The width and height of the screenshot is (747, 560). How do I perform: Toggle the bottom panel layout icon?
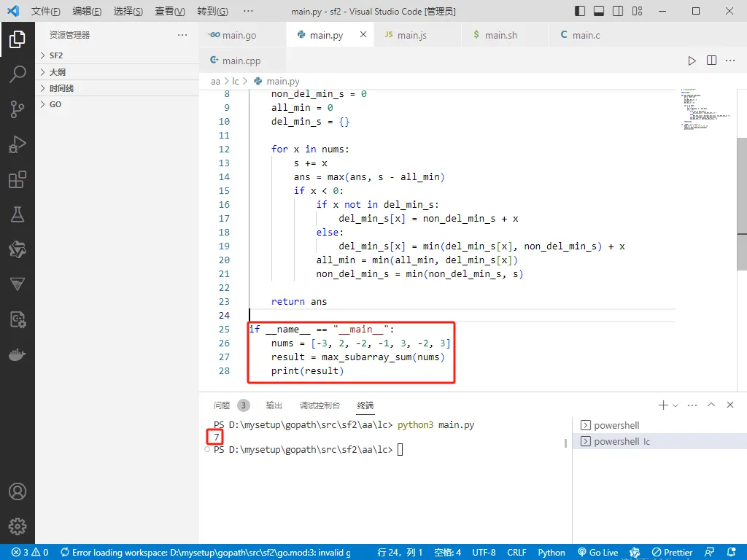[599, 11]
